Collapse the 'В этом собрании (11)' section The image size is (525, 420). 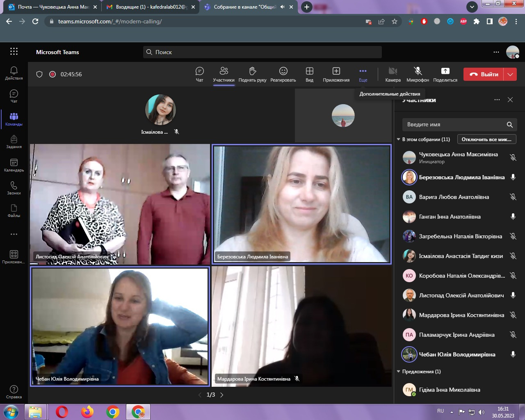[x=398, y=139]
